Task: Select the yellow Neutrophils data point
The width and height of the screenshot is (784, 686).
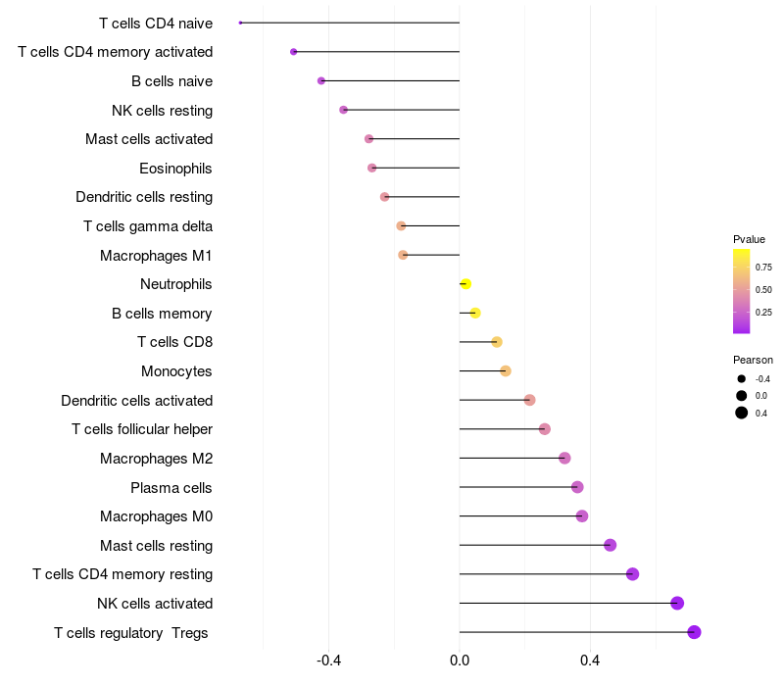Action: click(x=465, y=284)
